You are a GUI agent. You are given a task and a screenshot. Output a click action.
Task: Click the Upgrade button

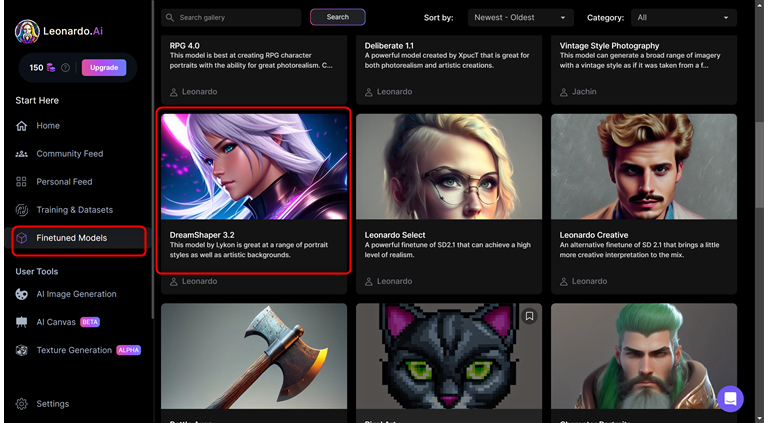pyautogui.click(x=104, y=68)
